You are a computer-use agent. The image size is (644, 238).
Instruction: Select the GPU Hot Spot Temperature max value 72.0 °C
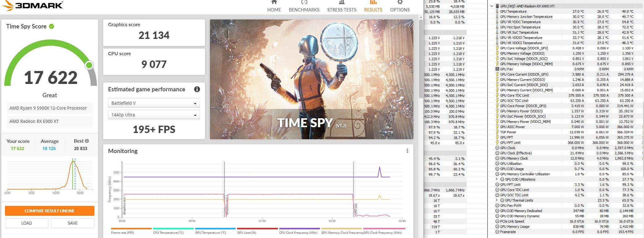627,27
